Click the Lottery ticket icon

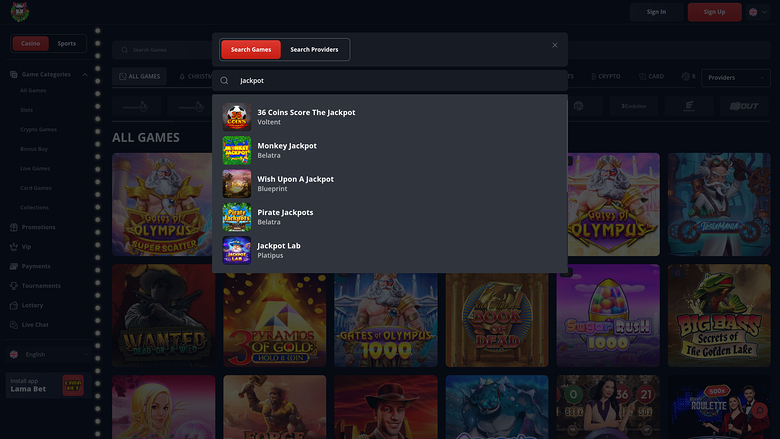tap(14, 305)
